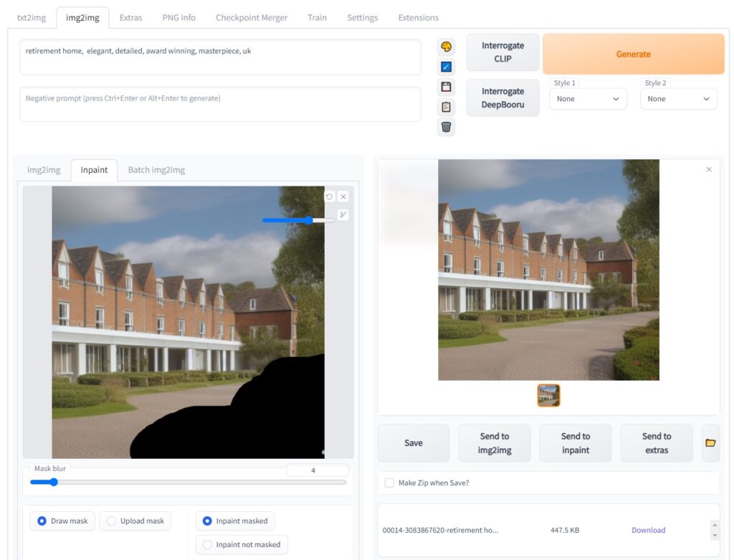
Task: Adjust the brush size slider on canvas
Action: click(298, 220)
